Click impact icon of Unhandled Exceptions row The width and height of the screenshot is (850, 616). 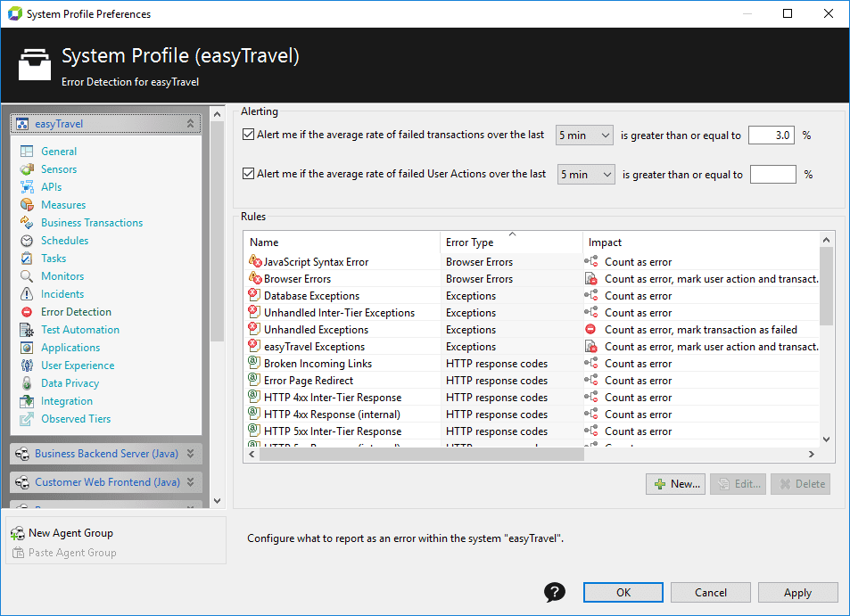(x=590, y=330)
